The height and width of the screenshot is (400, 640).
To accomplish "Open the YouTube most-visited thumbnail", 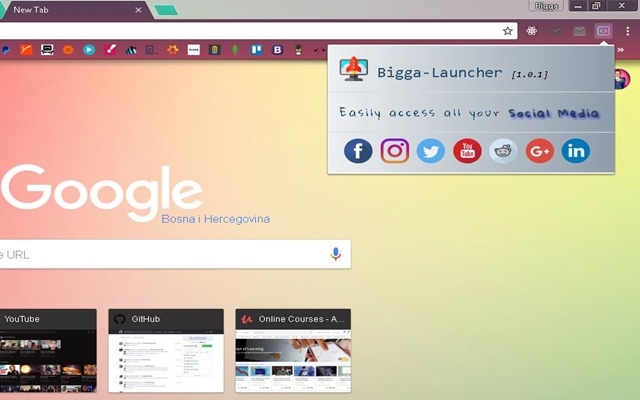I will [x=48, y=351].
